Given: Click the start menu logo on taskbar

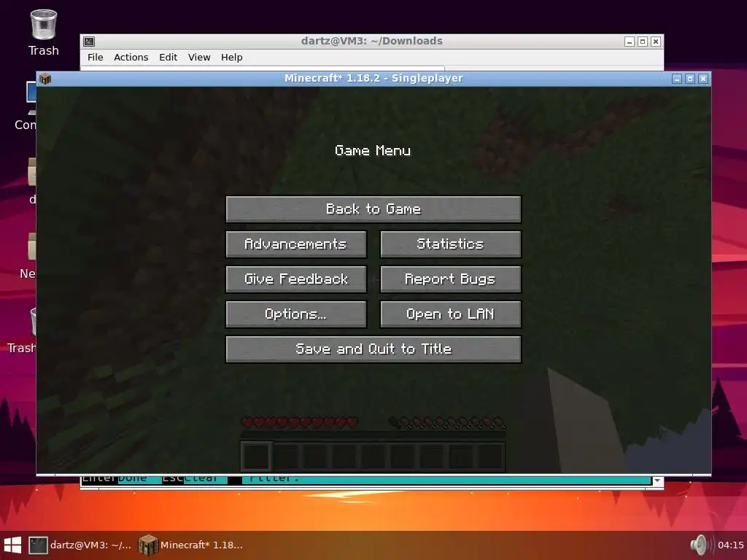Looking at the screenshot, I should tap(12, 545).
